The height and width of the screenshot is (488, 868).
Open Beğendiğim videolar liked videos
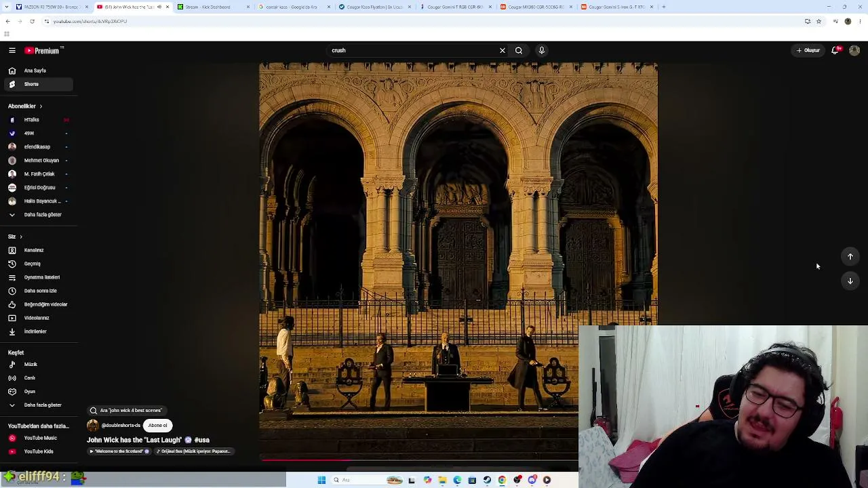pos(38,304)
